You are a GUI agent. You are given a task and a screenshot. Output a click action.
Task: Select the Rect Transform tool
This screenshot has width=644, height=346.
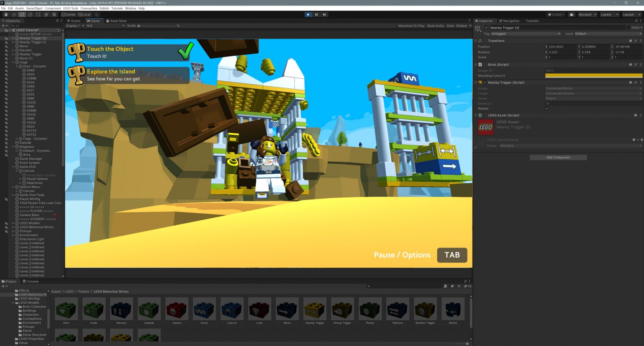click(x=38, y=14)
